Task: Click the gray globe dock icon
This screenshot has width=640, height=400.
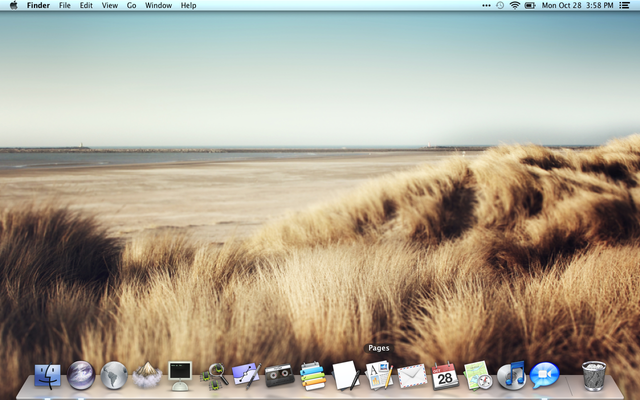Action: pyautogui.click(x=113, y=375)
